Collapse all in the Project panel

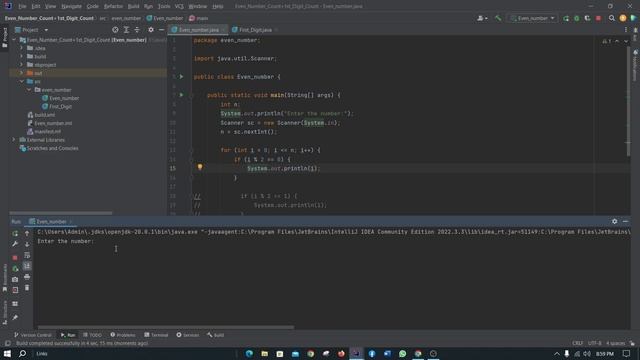tap(137, 30)
